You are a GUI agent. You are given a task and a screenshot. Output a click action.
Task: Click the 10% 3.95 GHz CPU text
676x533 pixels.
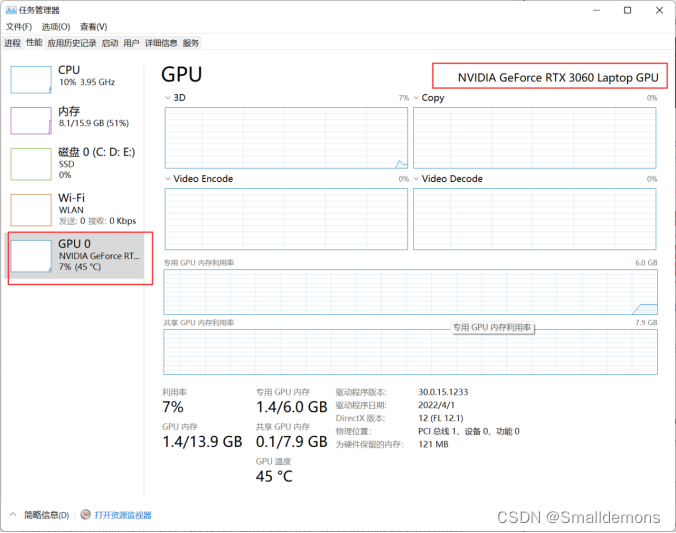(87, 82)
